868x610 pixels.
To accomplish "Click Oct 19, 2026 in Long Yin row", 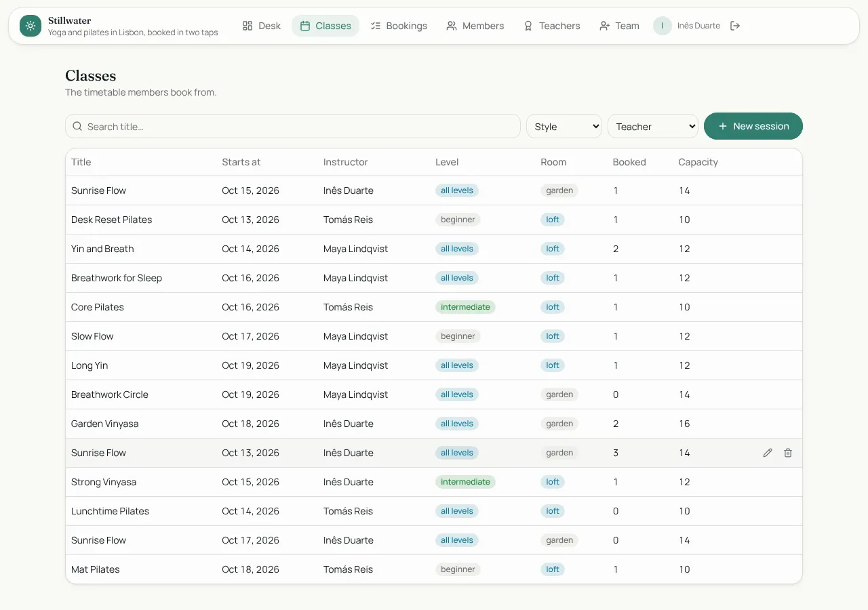I will (250, 365).
